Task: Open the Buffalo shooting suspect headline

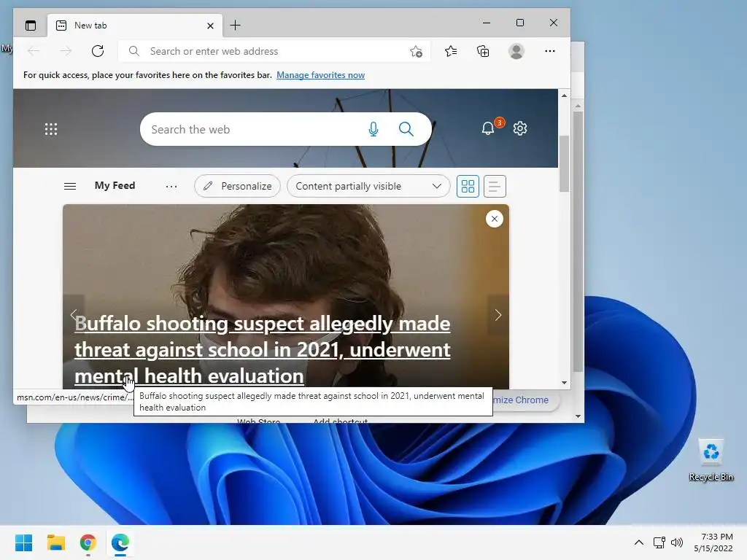Action: click(x=263, y=349)
